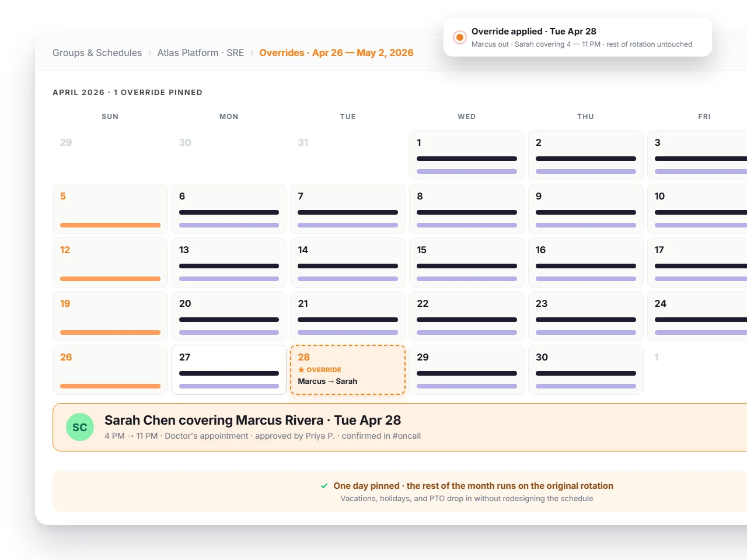Image resolution: width=747 pixels, height=560 pixels.
Task: Click the 4 PM → 11 PM appointment details line
Action: [263, 436]
